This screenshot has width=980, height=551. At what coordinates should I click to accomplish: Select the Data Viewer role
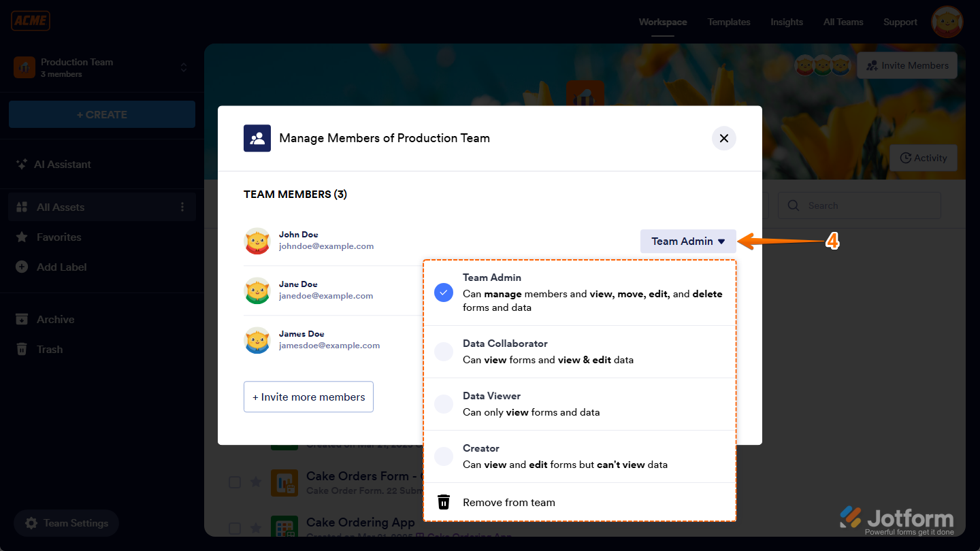coord(443,403)
